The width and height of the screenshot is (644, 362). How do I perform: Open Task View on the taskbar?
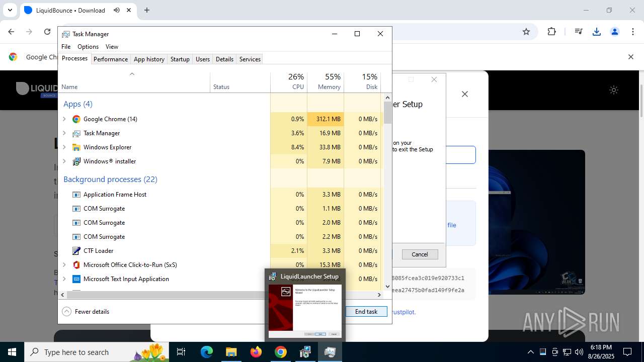(x=181, y=352)
